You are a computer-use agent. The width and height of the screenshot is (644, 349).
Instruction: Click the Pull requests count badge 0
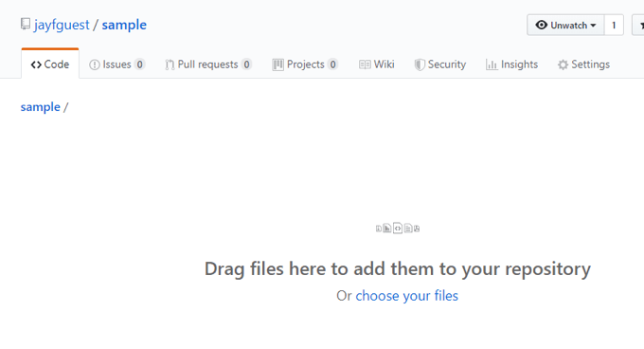[246, 64]
